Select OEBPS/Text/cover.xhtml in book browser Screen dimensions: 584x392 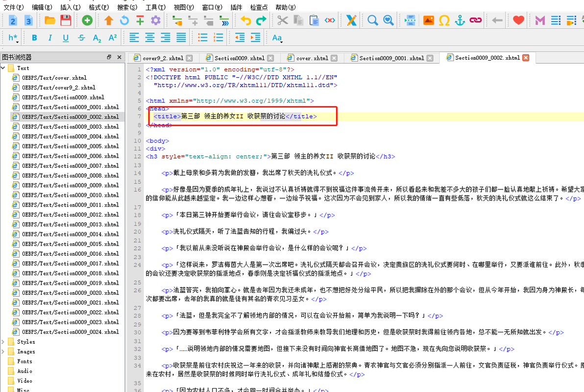[x=54, y=78]
